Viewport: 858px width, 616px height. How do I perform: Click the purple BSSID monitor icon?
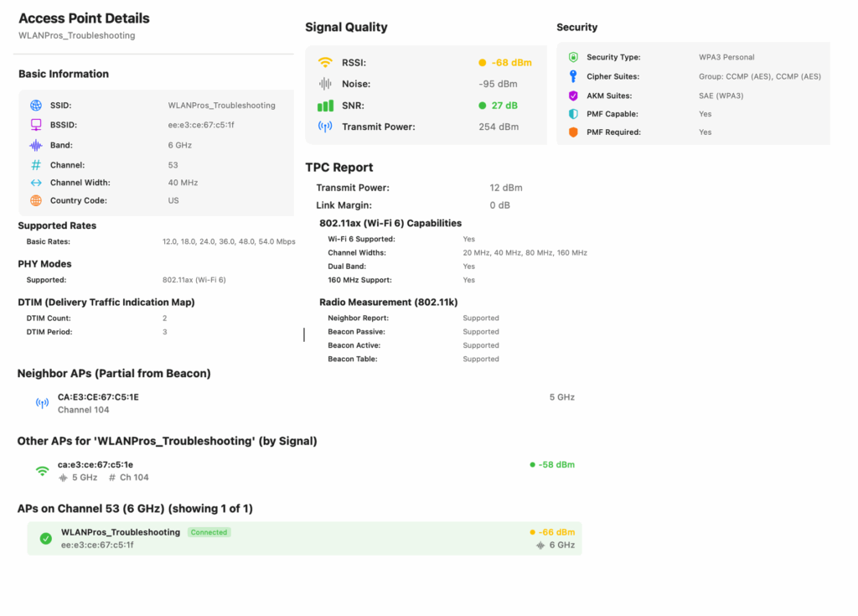[x=36, y=125]
